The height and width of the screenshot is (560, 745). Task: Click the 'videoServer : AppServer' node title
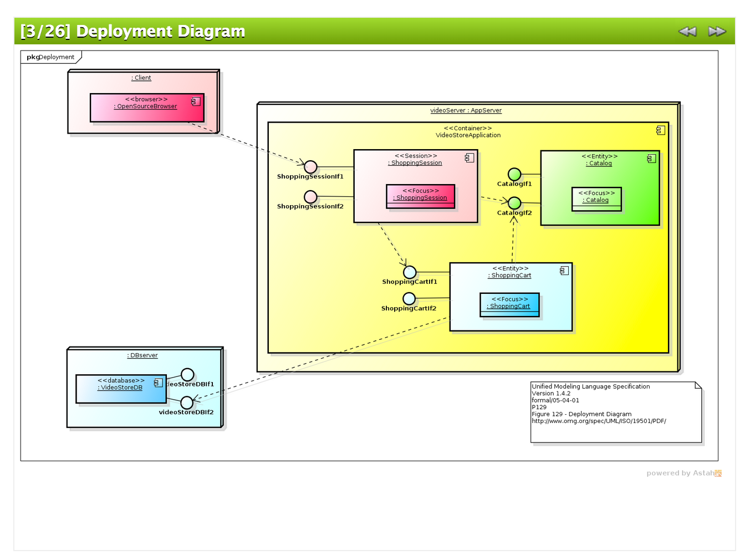coord(466,110)
